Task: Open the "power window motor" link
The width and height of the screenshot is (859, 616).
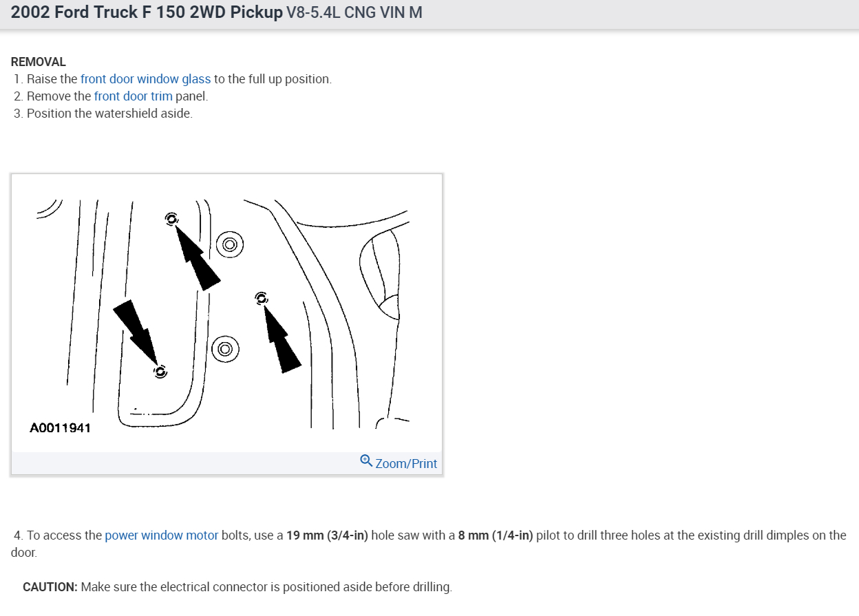Action: click(x=162, y=535)
